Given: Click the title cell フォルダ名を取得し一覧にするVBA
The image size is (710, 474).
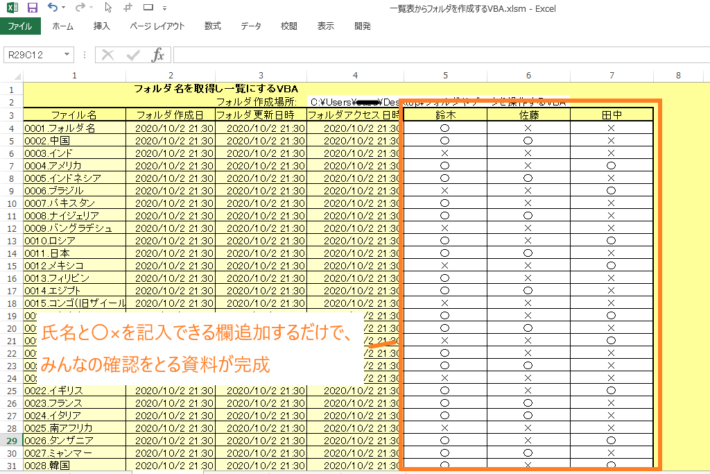Looking at the screenshot, I should (x=216, y=89).
